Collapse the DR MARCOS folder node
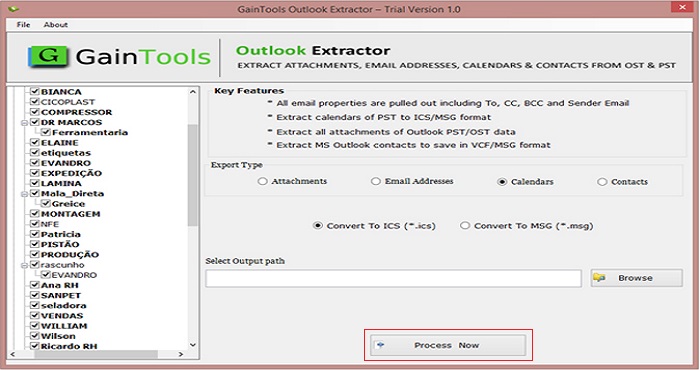700x370 pixels. [x=24, y=122]
